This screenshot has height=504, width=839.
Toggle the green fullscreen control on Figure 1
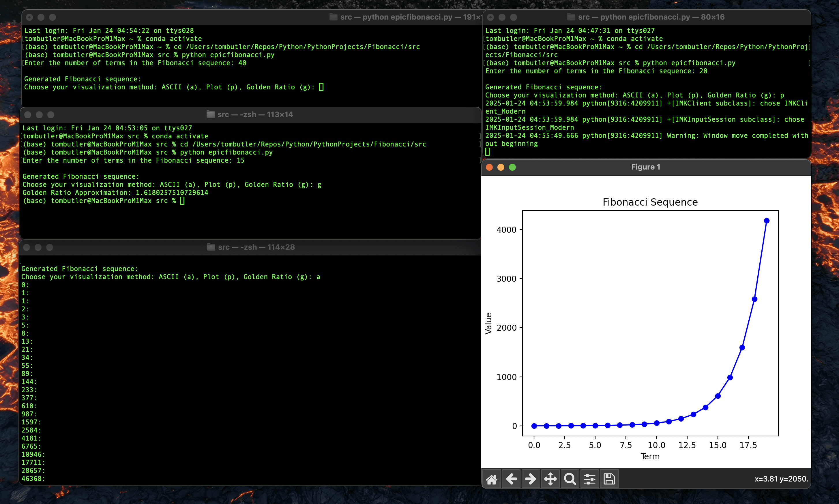[512, 167]
